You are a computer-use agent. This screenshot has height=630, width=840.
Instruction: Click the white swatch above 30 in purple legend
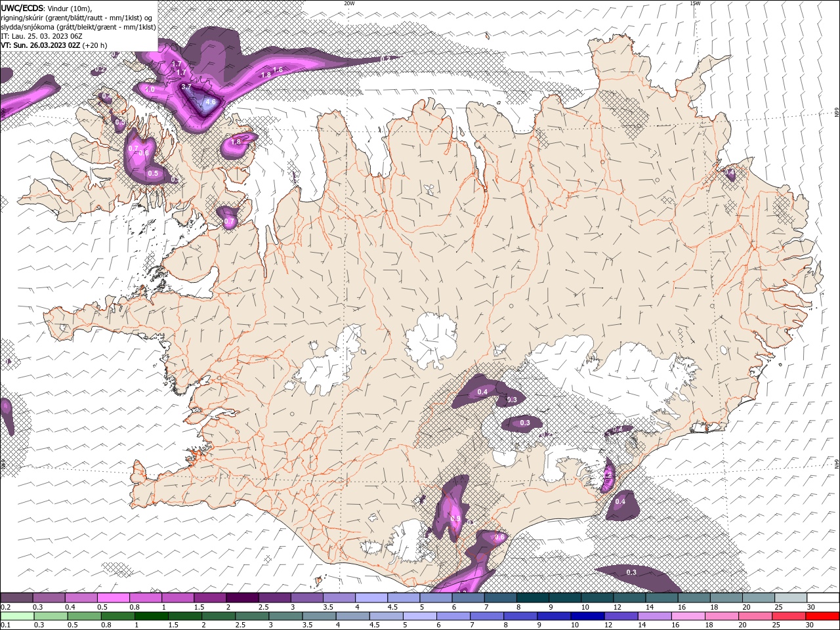822,598
